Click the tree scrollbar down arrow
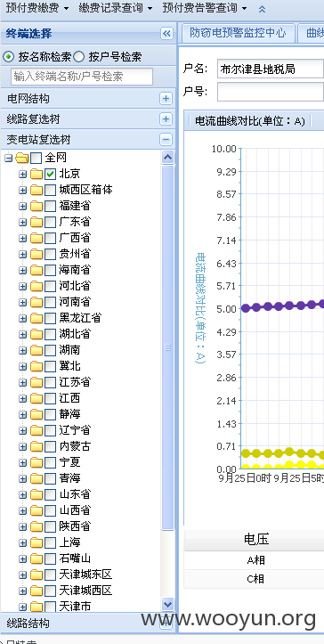 point(167,604)
